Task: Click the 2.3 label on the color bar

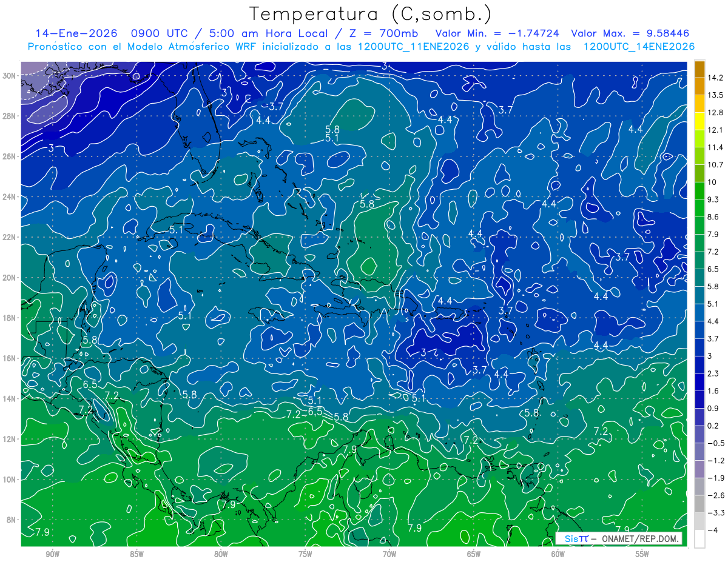Action: [713, 373]
